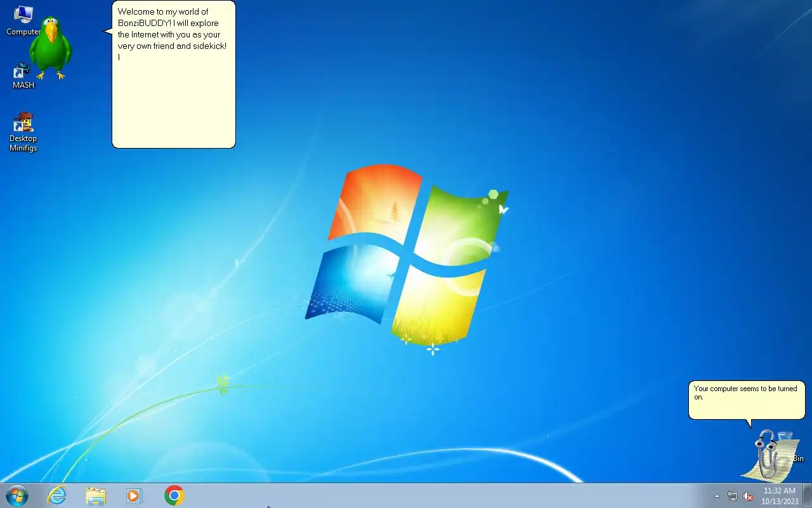Viewport: 812px width, 508px height.
Task: Click Clippy's 'Your computer seems to be turned on' balloon
Action: (x=747, y=400)
